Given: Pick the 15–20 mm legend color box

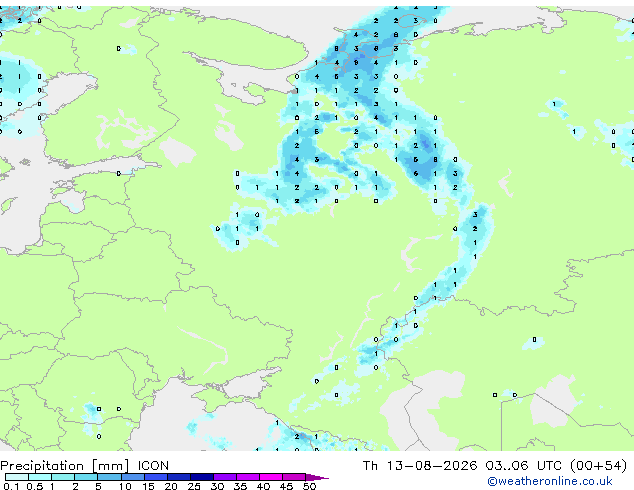Looking at the screenshot, I should pyautogui.click(x=155, y=477).
